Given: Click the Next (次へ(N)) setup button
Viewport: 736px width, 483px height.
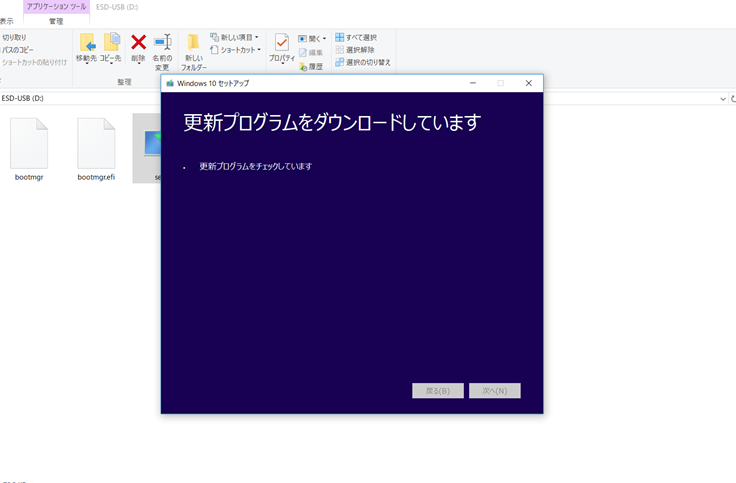Looking at the screenshot, I should click(495, 391).
